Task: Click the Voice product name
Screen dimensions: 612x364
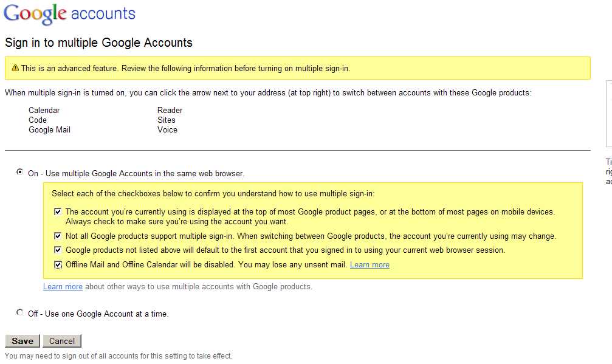Action: click(x=168, y=130)
